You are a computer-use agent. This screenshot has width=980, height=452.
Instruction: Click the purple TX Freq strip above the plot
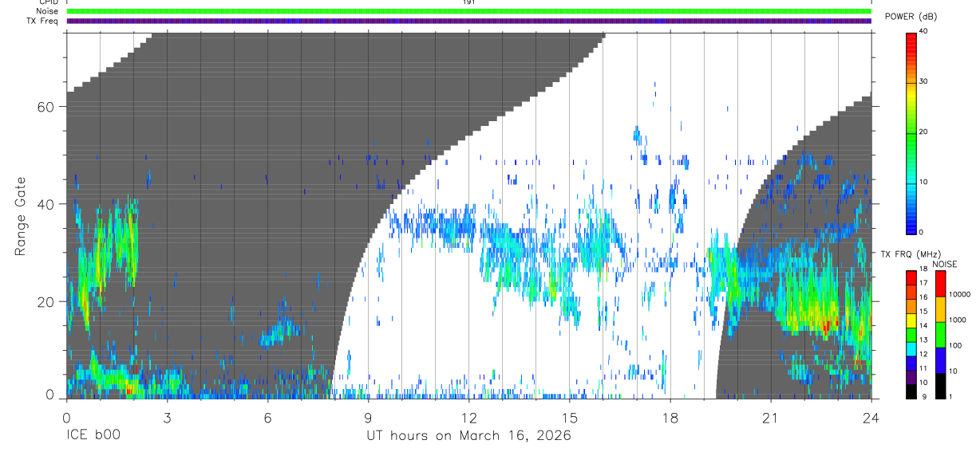(469, 21)
